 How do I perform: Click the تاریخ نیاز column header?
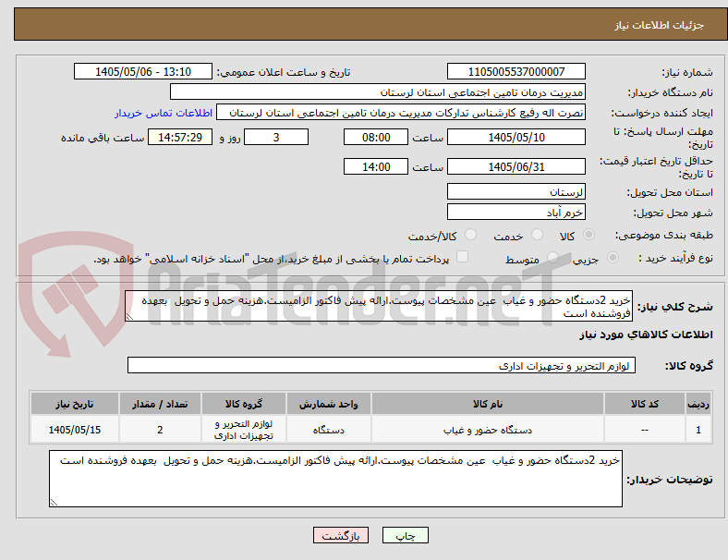point(75,404)
